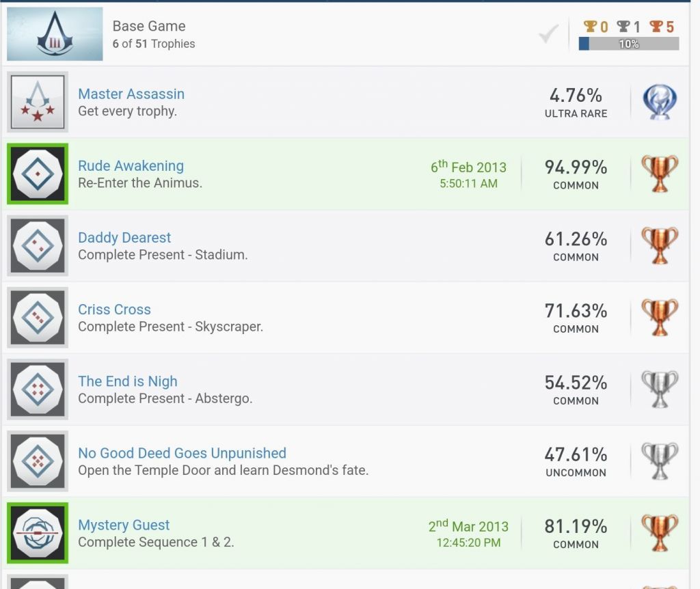Click the 10% completion progress bar
700x589 pixels.
coord(629,44)
